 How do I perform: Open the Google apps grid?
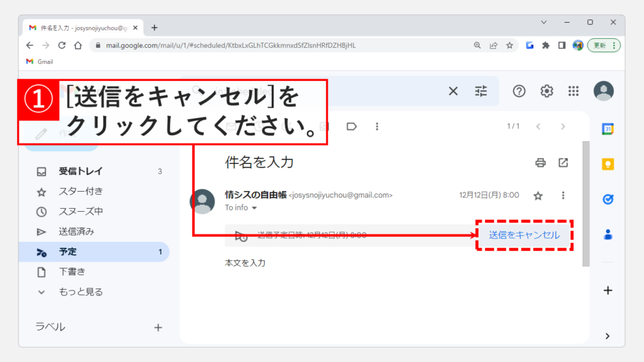[573, 91]
